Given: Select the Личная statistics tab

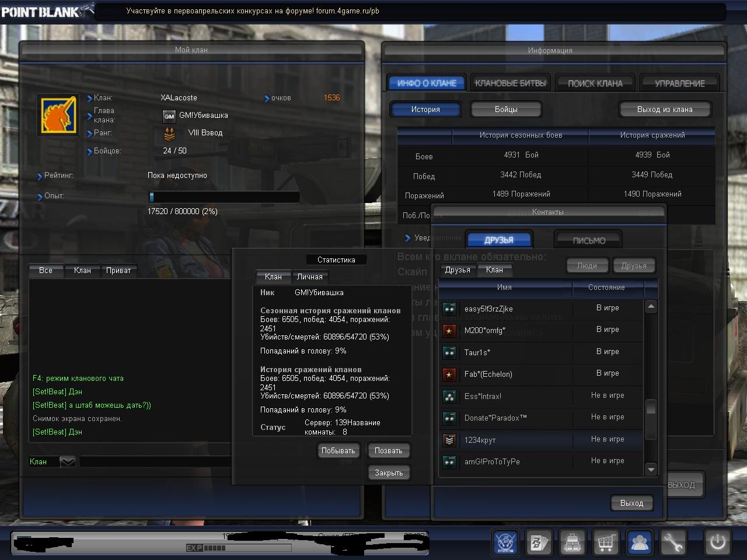Looking at the screenshot, I should [309, 276].
